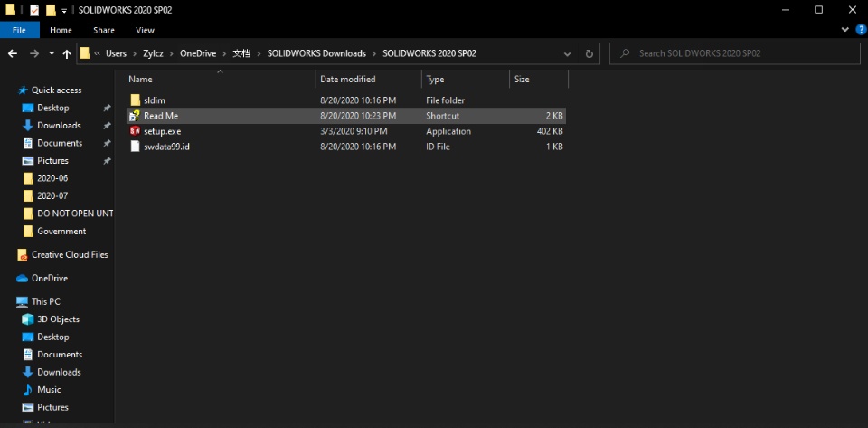The height and width of the screenshot is (428, 868).
Task: Click the sldim folder name
Action: [x=155, y=100]
